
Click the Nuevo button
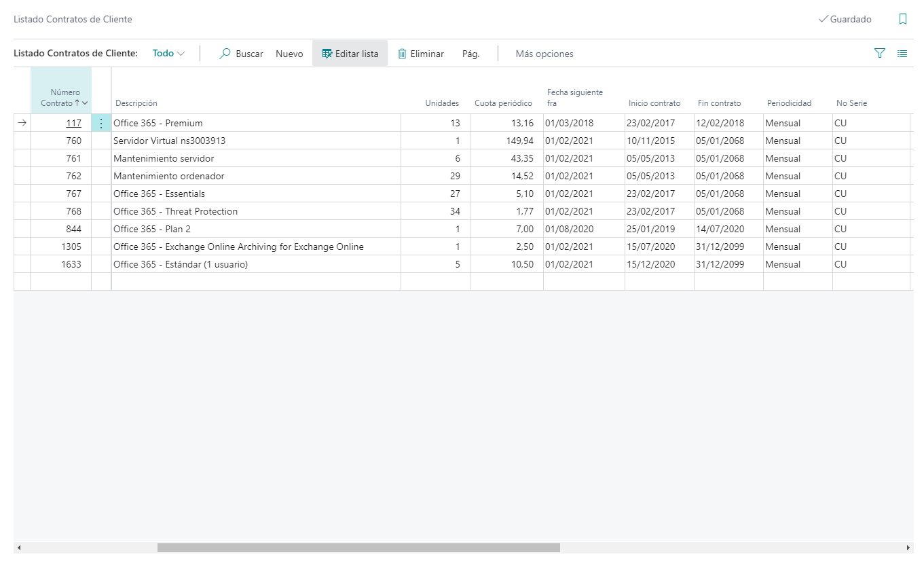click(289, 54)
